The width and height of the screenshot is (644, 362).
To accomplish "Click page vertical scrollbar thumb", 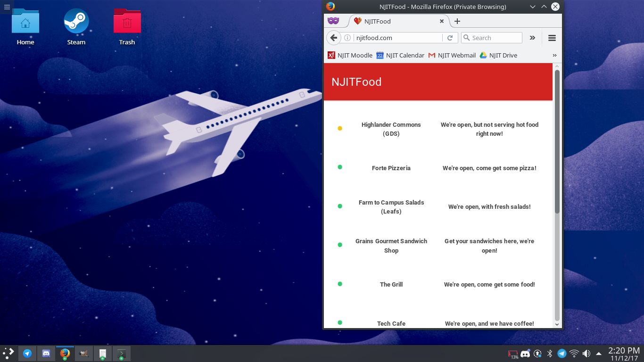I will pos(557,141).
